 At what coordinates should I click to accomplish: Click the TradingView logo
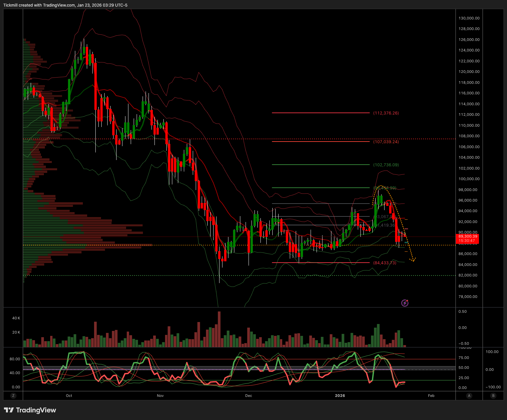pyautogui.click(x=30, y=410)
